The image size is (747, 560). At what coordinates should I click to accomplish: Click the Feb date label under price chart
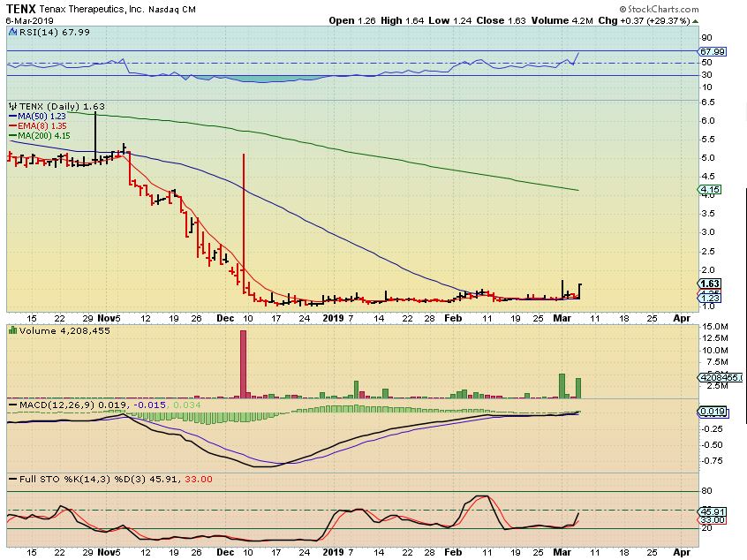coord(453,318)
